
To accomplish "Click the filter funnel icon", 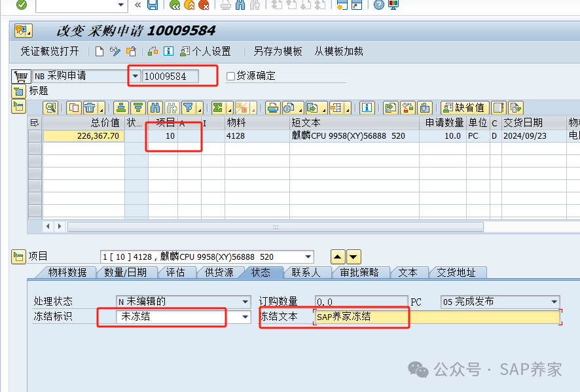I will click(189, 108).
